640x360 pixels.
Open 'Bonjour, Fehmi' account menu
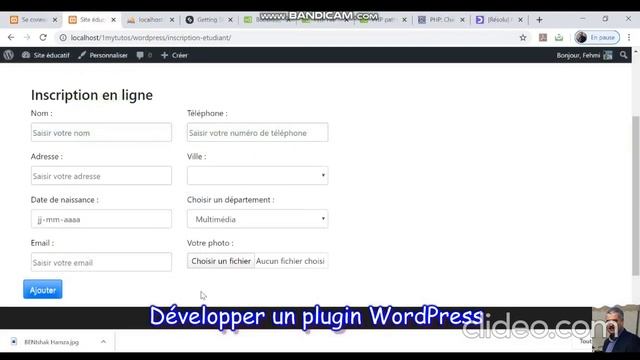click(x=584, y=55)
